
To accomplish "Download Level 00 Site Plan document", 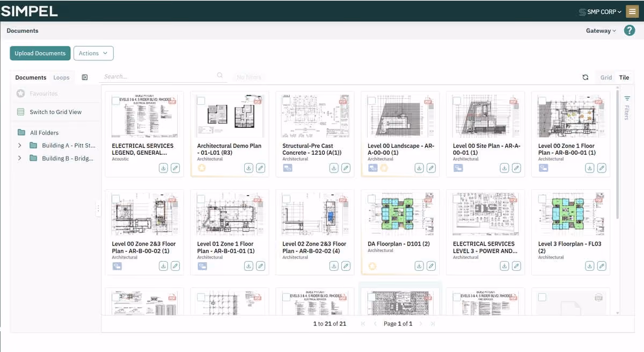I will click(504, 168).
